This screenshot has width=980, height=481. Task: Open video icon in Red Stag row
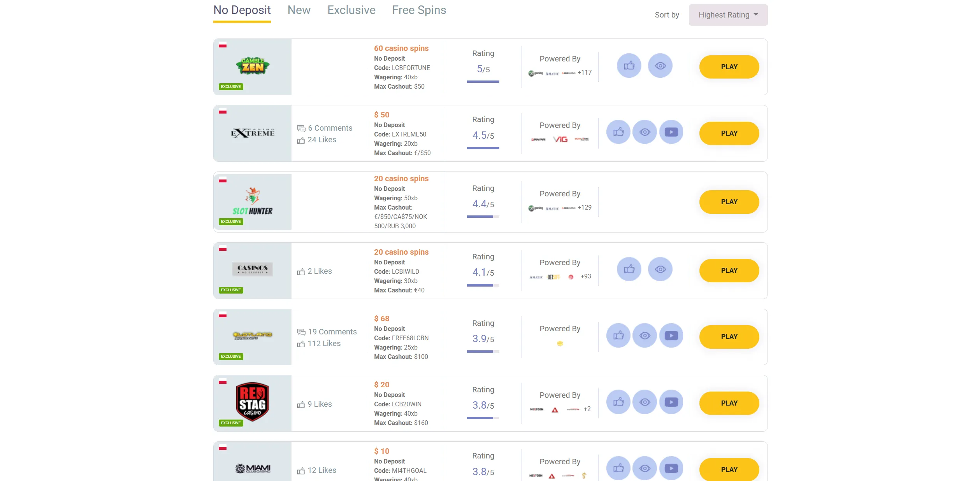coord(671,402)
